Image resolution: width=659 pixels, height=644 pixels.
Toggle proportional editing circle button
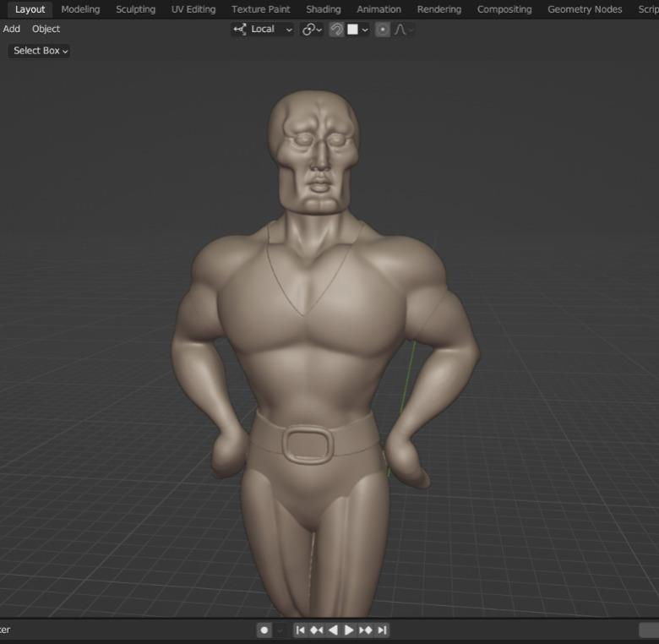coord(383,30)
